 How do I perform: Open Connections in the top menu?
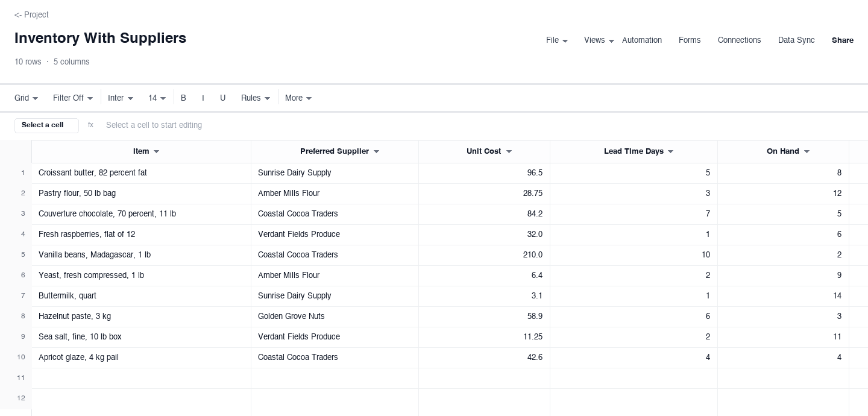pos(739,40)
